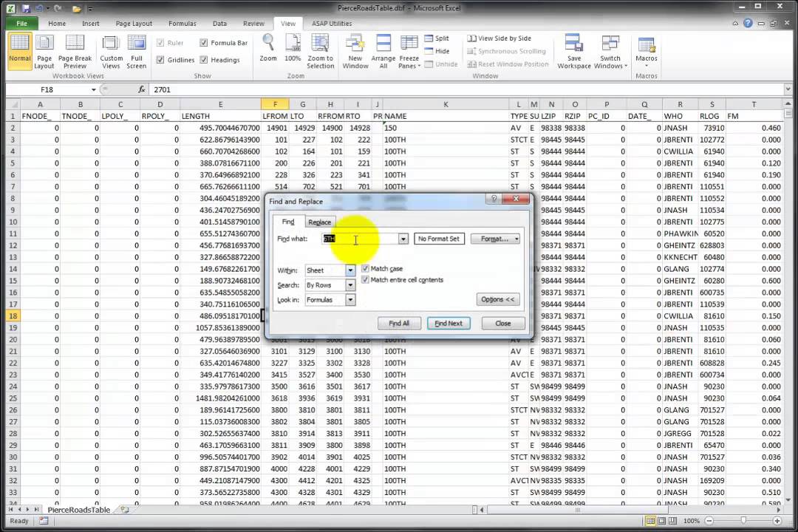Click the Find and Replace help button

click(x=493, y=199)
